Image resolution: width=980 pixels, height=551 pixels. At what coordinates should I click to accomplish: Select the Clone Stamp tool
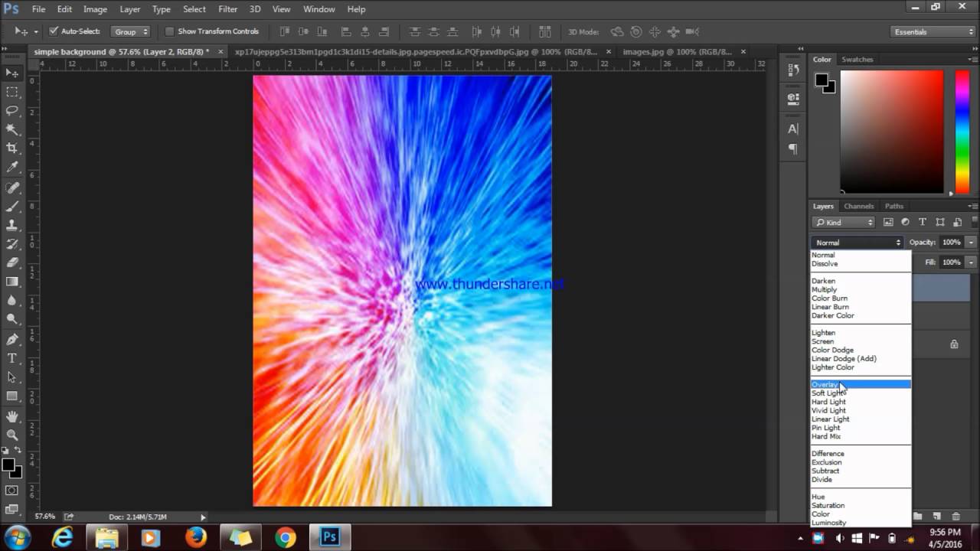point(12,226)
